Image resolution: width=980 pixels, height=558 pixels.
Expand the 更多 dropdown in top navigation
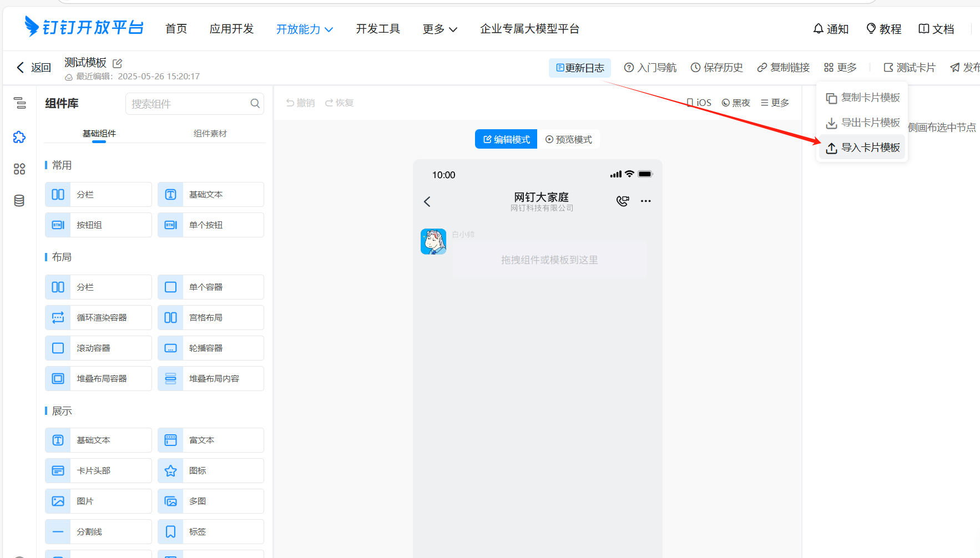click(440, 29)
